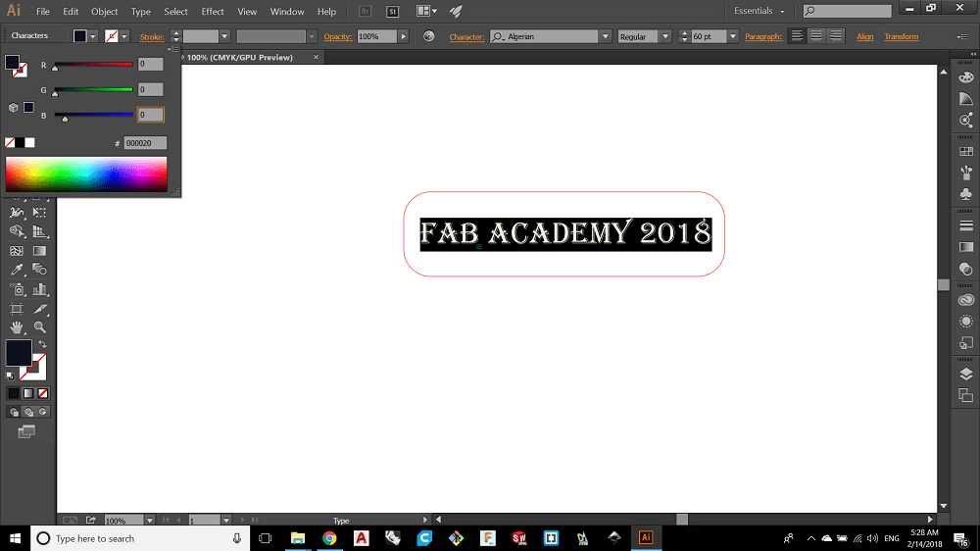Image resolution: width=980 pixels, height=551 pixels.
Task: Open the Artboards panel
Action: [x=965, y=395]
